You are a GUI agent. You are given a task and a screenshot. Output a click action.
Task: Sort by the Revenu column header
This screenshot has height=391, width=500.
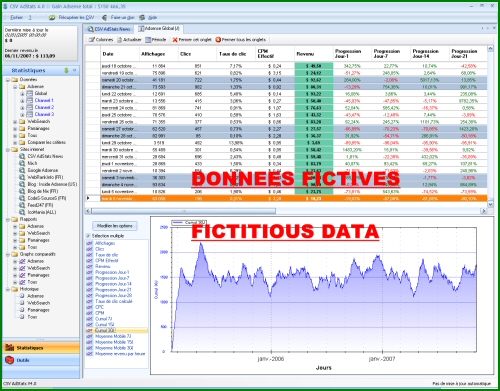coord(314,54)
